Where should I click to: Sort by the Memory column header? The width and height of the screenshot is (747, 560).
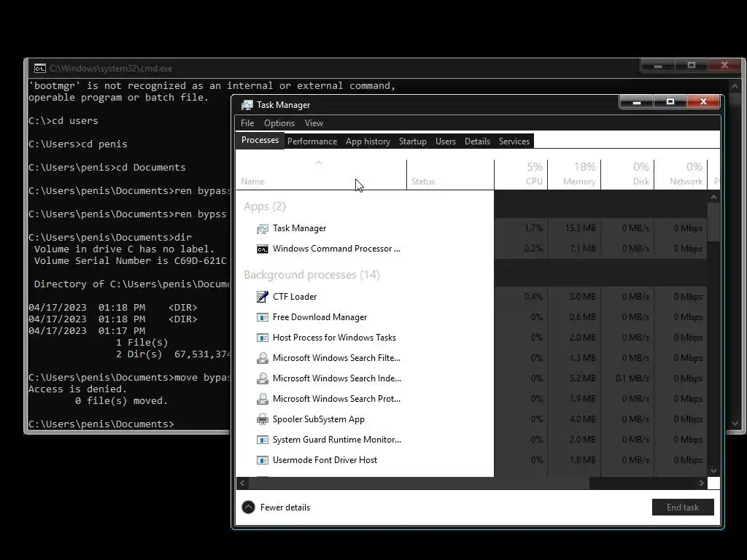pos(574,175)
